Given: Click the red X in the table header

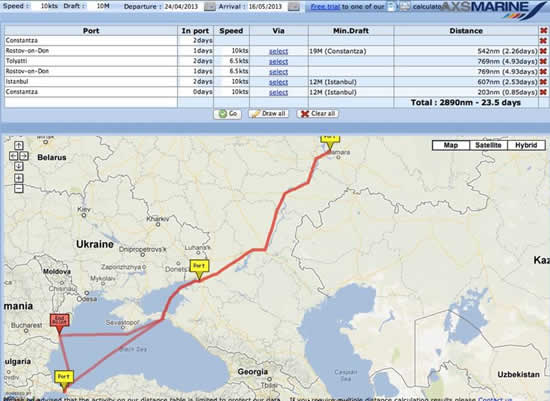Looking at the screenshot, I should click(543, 31).
